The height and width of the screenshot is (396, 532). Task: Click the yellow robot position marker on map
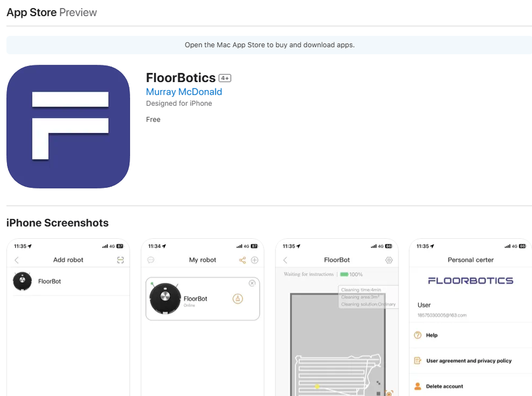click(x=317, y=386)
